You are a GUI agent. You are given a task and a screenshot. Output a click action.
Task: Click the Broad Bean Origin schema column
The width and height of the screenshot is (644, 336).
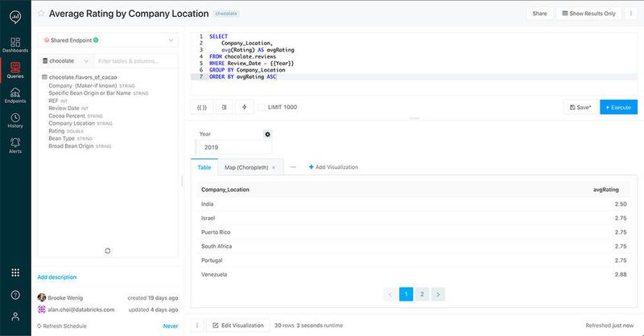80,146
